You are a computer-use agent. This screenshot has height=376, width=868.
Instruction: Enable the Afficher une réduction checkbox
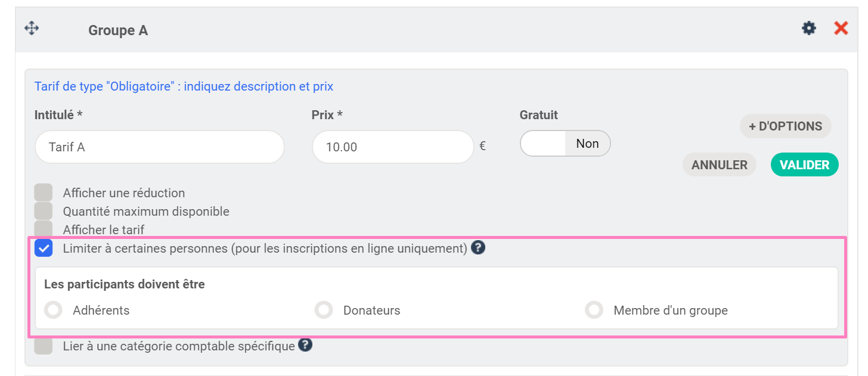[44, 192]
